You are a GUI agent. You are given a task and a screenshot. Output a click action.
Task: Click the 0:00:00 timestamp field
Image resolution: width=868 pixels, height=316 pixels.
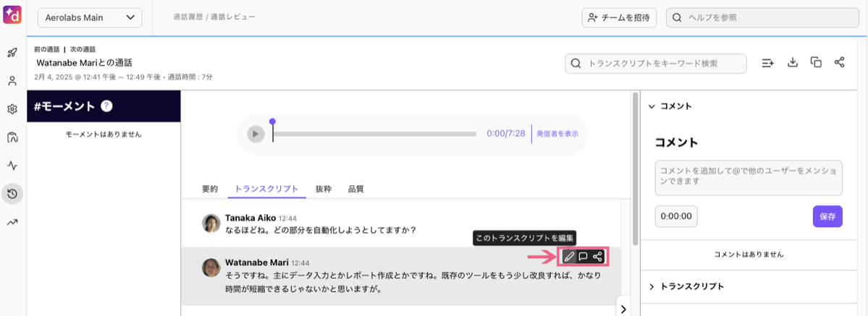(x=676, y=216)
